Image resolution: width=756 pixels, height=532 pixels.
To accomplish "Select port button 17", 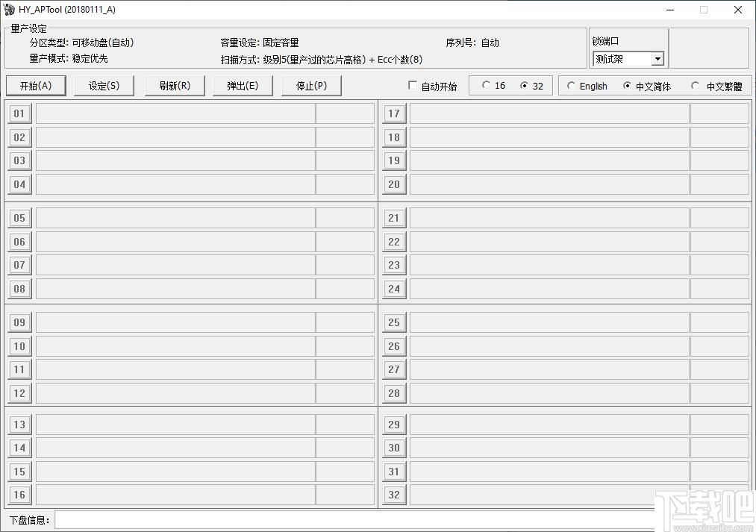I will pyautogui.click(x=394, y=113).
